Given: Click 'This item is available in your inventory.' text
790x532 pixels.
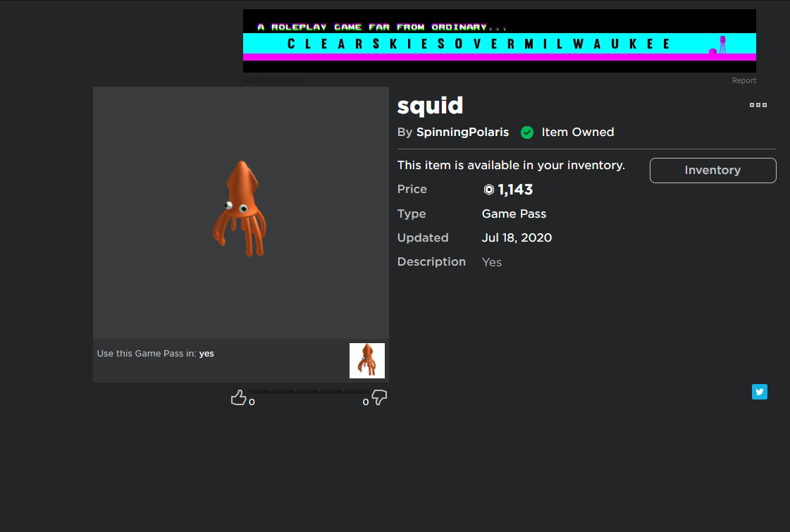Looking at the screenshot, I should 511,166.
